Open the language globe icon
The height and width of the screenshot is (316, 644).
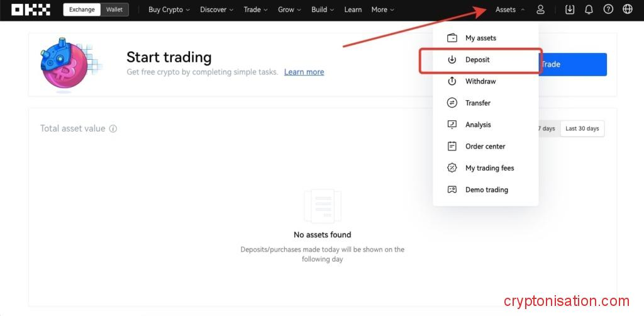[x=627, y=10]
